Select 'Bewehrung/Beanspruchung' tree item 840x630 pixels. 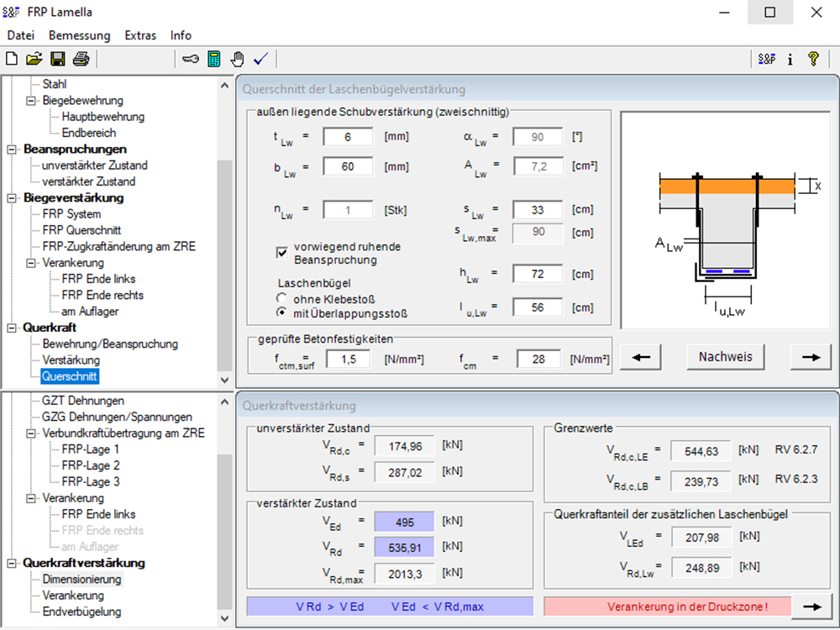click(110, 344)
